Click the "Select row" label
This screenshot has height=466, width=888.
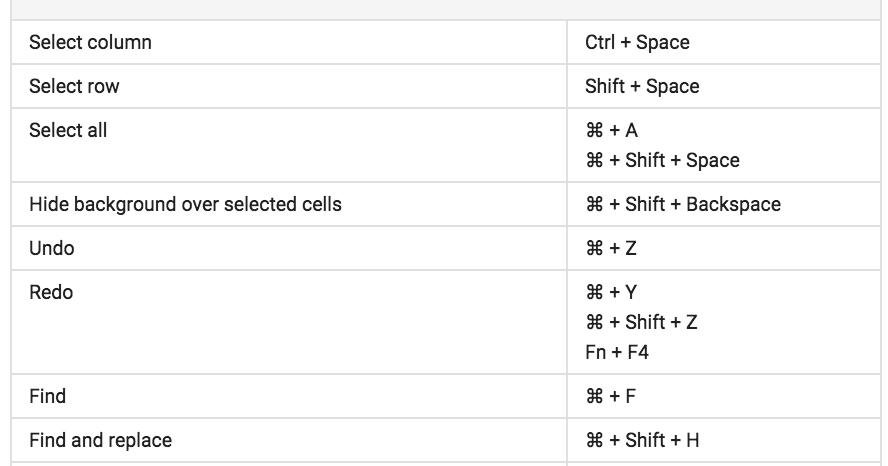coord(74,86)
